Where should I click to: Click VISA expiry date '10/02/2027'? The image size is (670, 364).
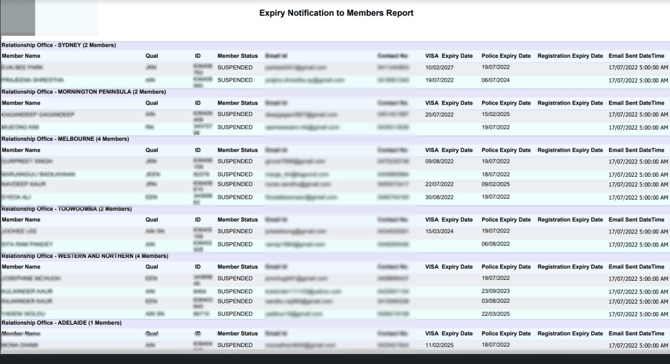439,68
